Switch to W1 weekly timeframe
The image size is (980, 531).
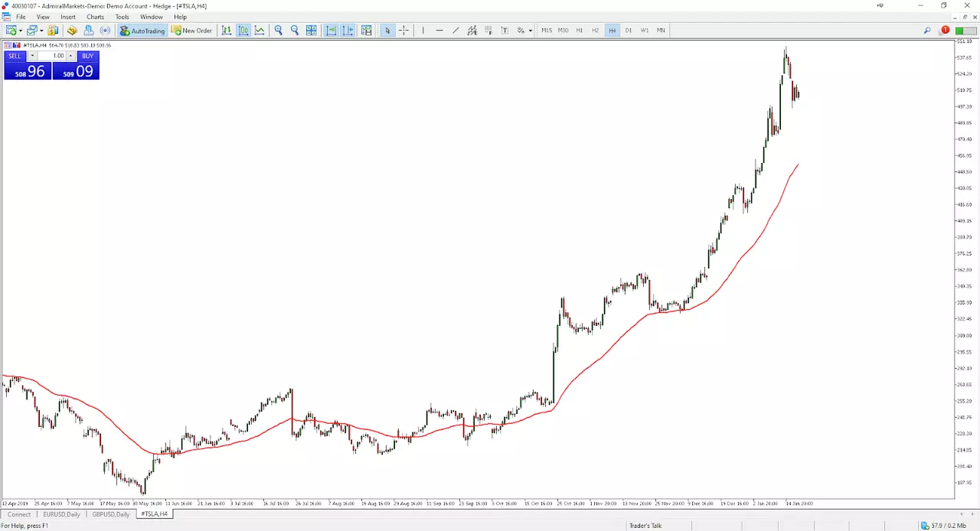[x=645, y=31]
